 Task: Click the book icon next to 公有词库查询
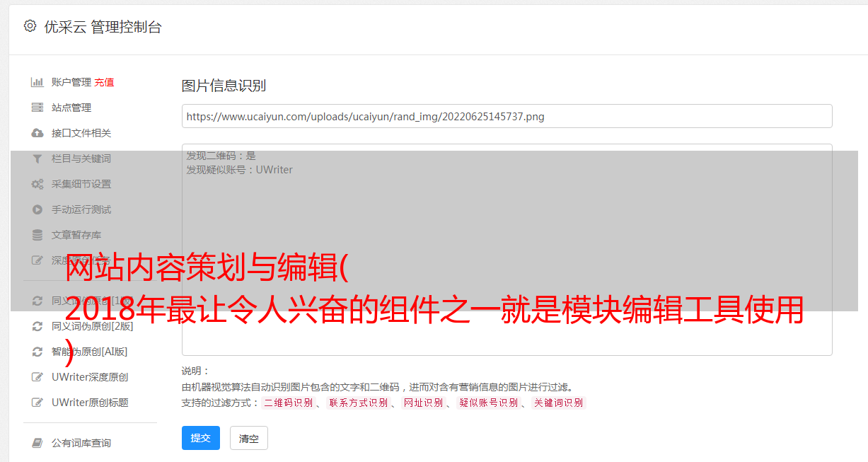point(37,443)
